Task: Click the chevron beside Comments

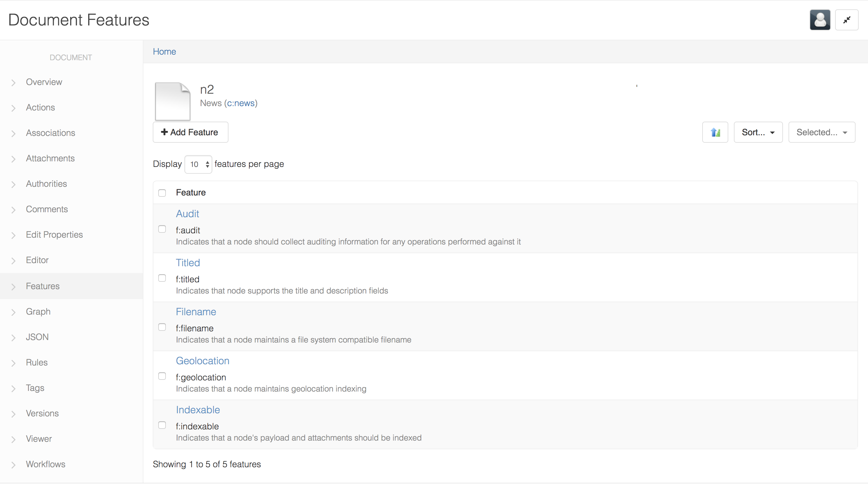Action: [x=13, y=210]
